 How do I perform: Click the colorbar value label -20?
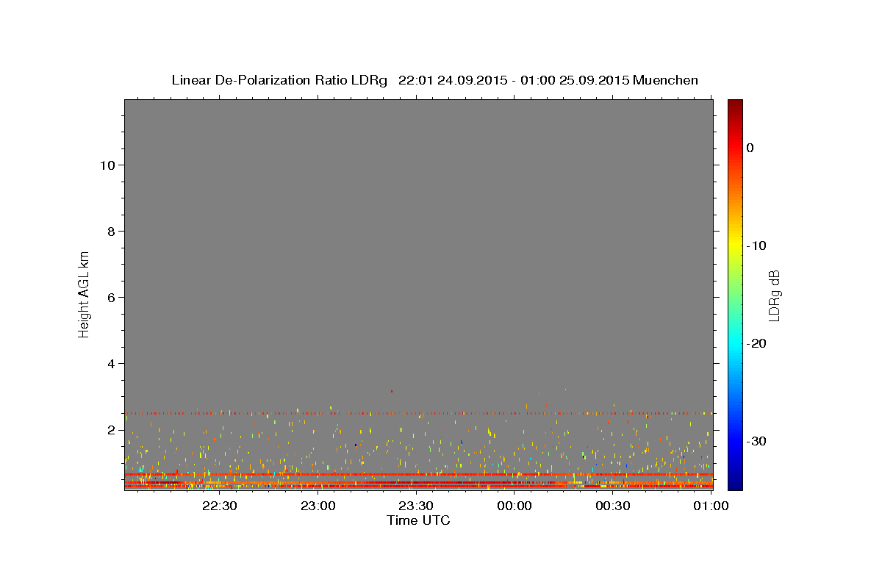pos(756,343)
